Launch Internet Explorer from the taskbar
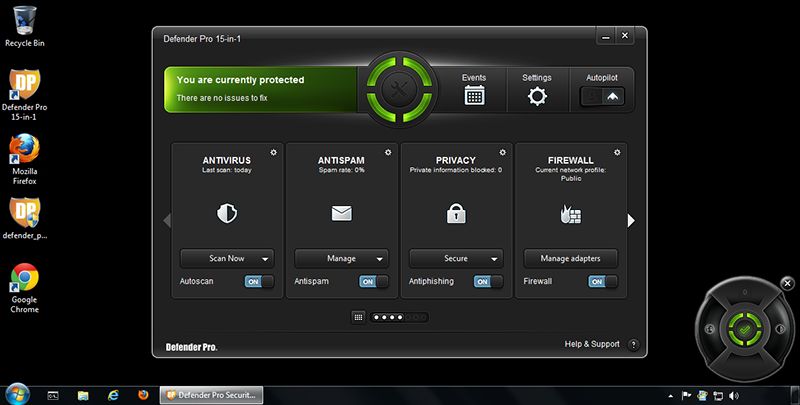Screen dimensions: 800x405 (x=113, y=395)
